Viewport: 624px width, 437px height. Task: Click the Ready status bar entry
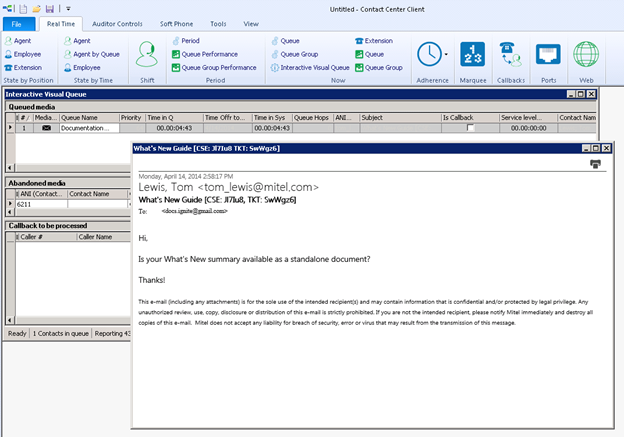tap(17, 333)
